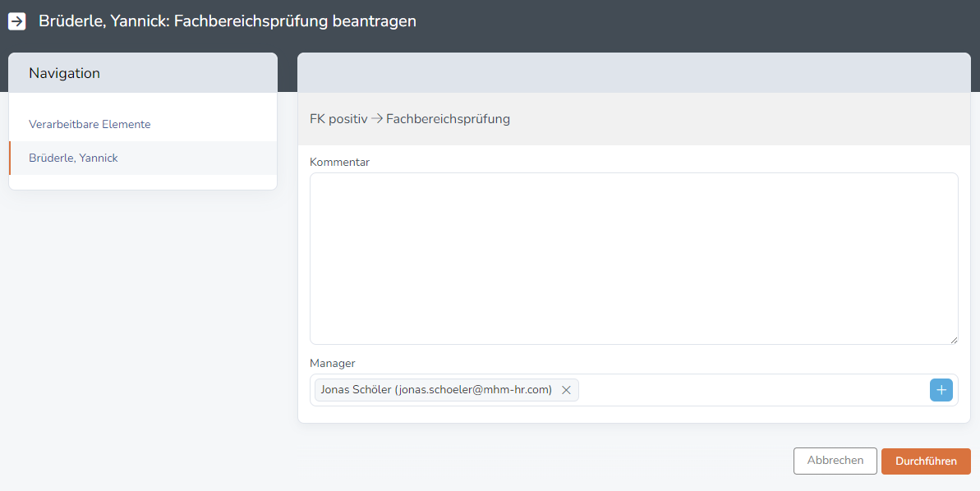Viewport: 980px width, 491px height.
Task: Select the Brüderle, Yannick navigation entry
Action: pos(143,158)
